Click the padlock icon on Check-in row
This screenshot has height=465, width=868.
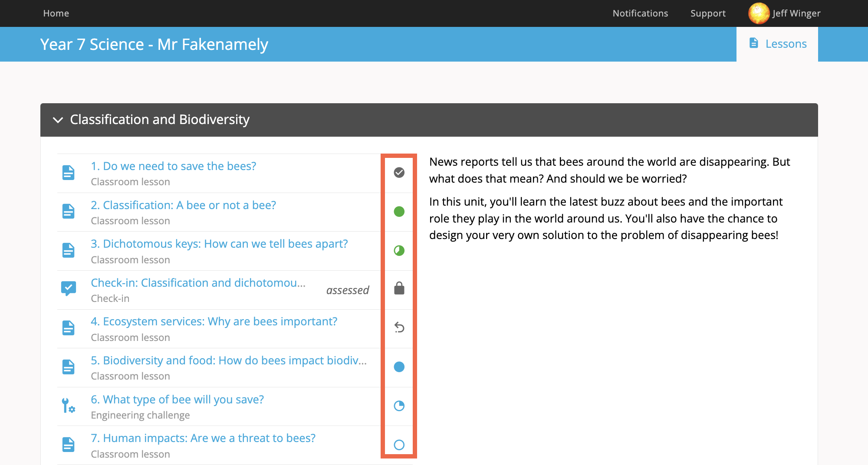(399, 288)
